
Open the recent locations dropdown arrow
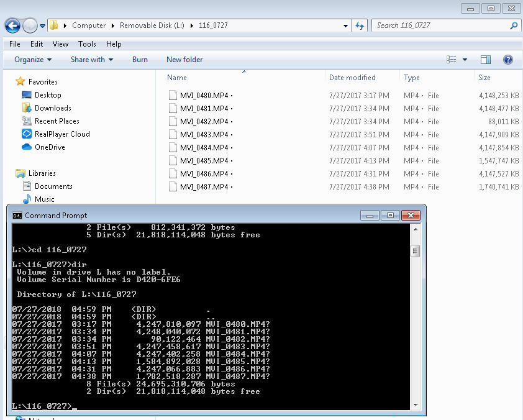[x=42, y=25]
